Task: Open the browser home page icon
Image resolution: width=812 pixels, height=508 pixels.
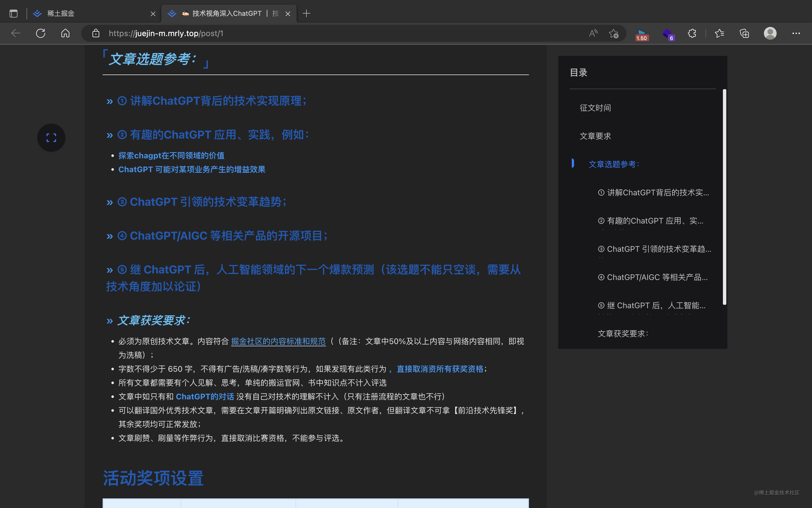Action: coord(65,33)
